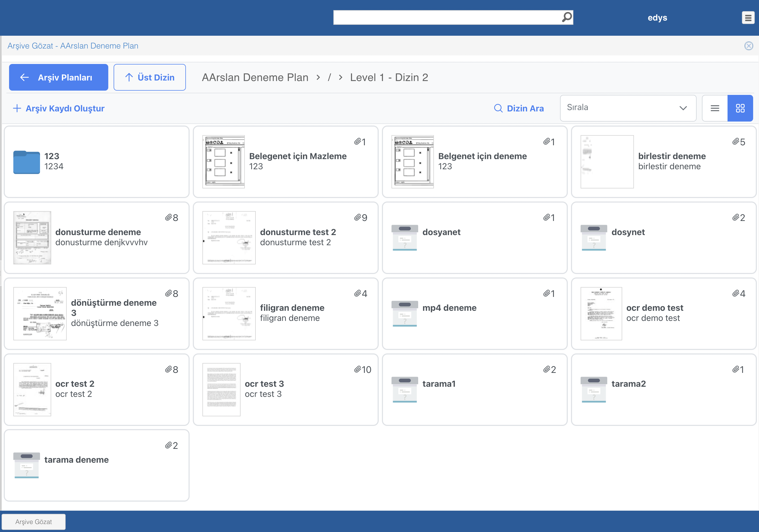Screen dimensions: 759x532
Task: Expand the Sırala sort dropdown
Action: click(x=628, y=108)
